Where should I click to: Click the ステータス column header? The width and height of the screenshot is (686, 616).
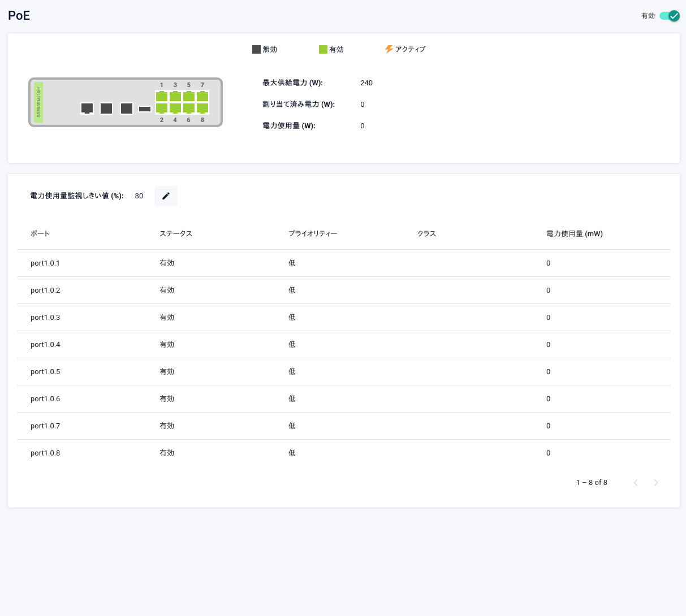click(x=176, y=233)
